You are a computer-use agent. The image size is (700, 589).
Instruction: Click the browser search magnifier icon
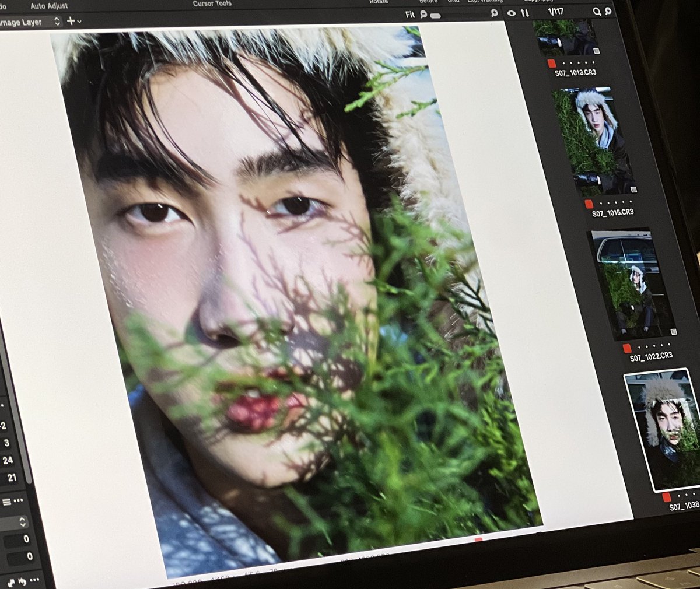[597, 11]
